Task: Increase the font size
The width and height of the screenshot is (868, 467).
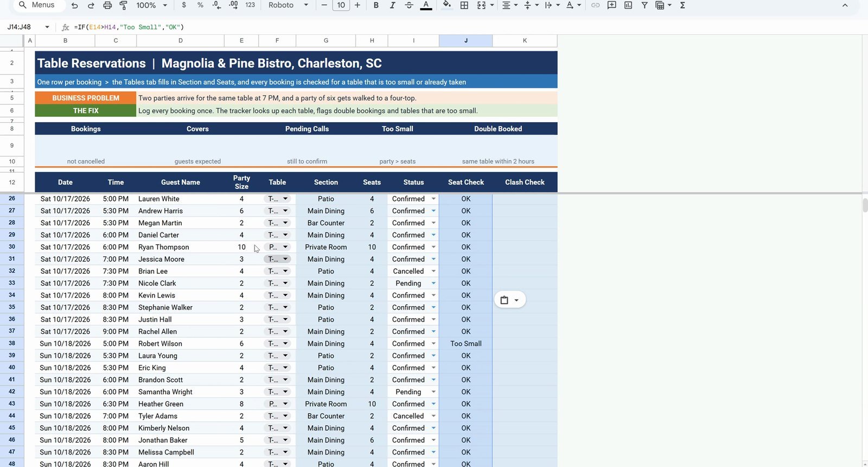Action: pyautogui.click(x=358, y=5)
